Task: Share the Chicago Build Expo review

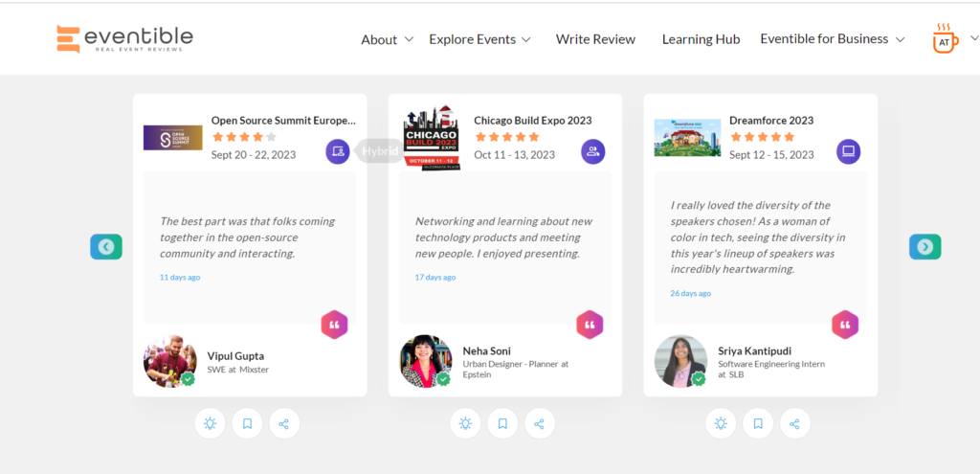Action: [x=540, y=424]
